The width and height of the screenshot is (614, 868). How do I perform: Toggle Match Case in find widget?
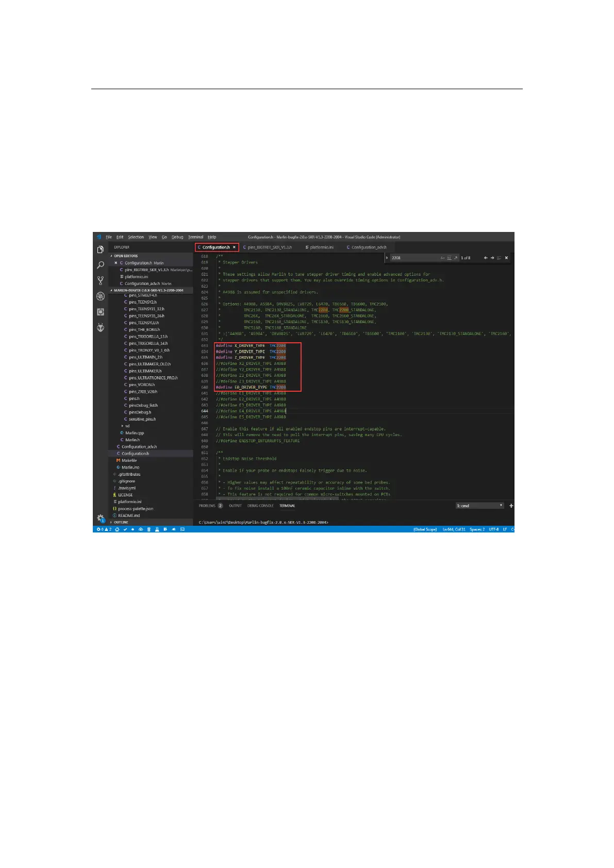(442, 258)
